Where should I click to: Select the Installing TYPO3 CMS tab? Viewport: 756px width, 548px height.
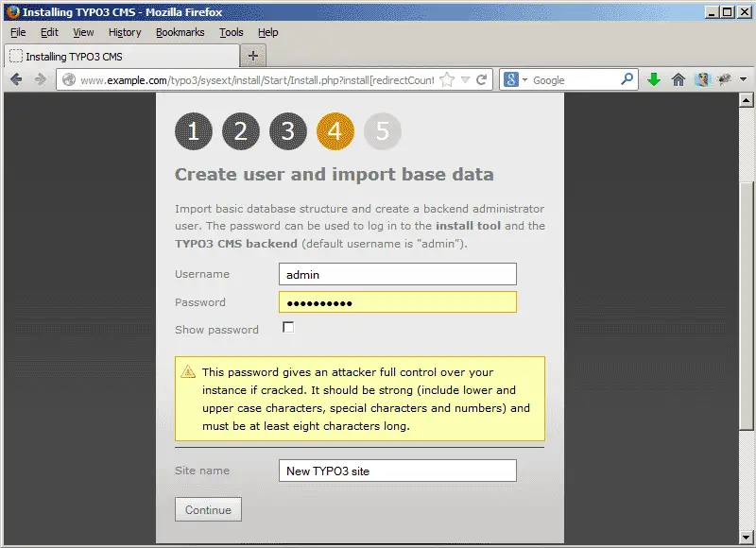(x=122, y=57)
